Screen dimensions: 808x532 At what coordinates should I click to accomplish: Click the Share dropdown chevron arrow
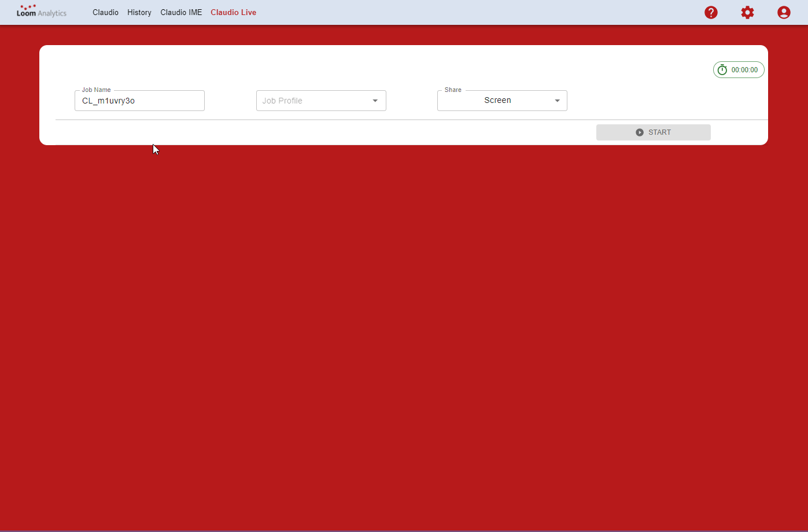click(556, 100)
